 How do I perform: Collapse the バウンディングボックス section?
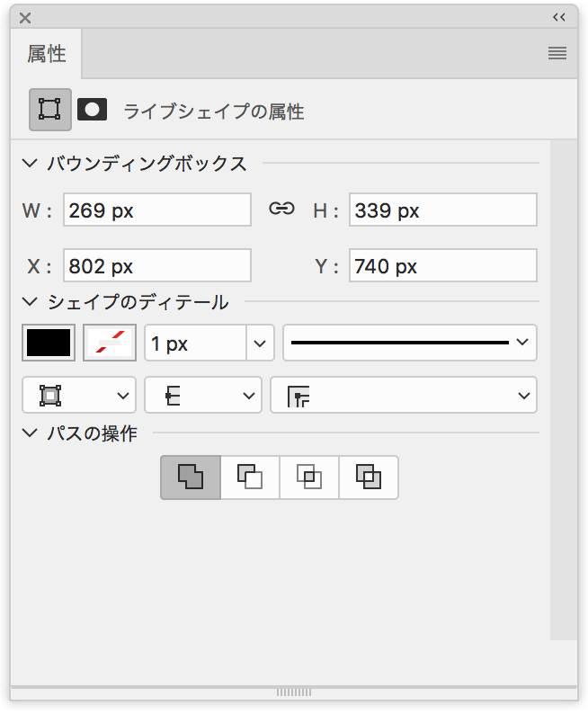pos(30,163)
